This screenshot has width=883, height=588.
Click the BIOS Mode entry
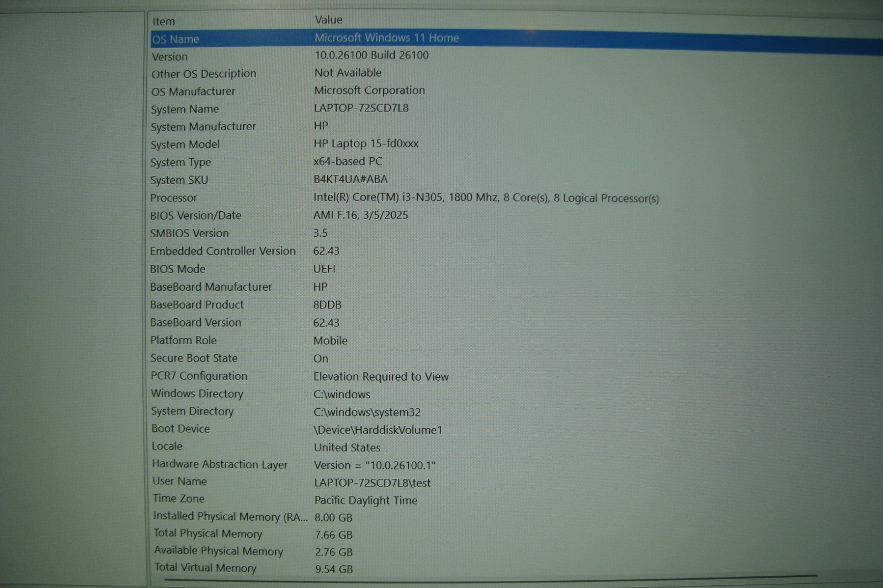[x=177, y=269]
